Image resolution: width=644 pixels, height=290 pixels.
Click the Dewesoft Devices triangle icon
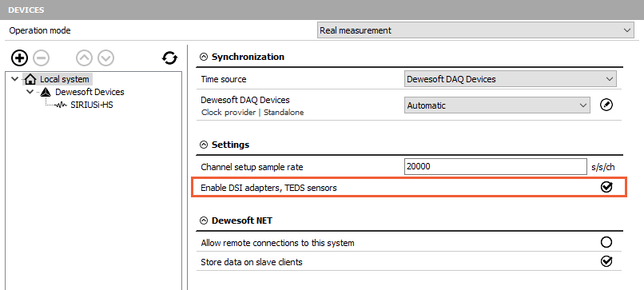[46, 92]
